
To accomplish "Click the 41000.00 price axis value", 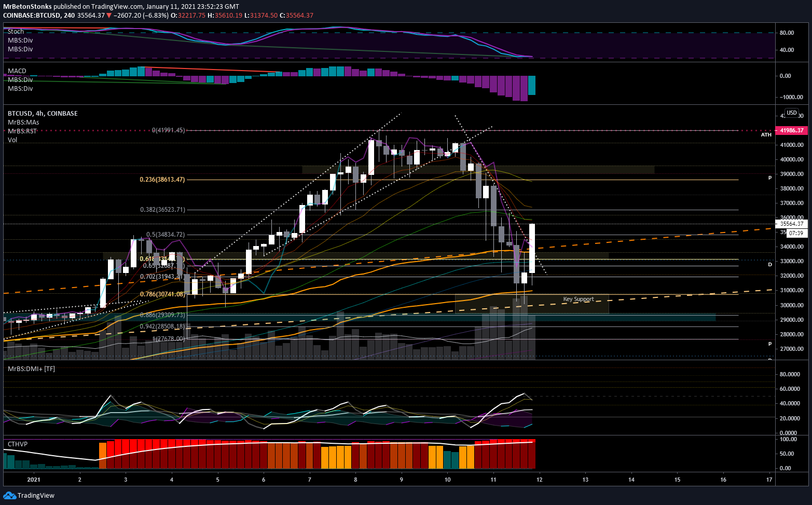I will point(791,145).
